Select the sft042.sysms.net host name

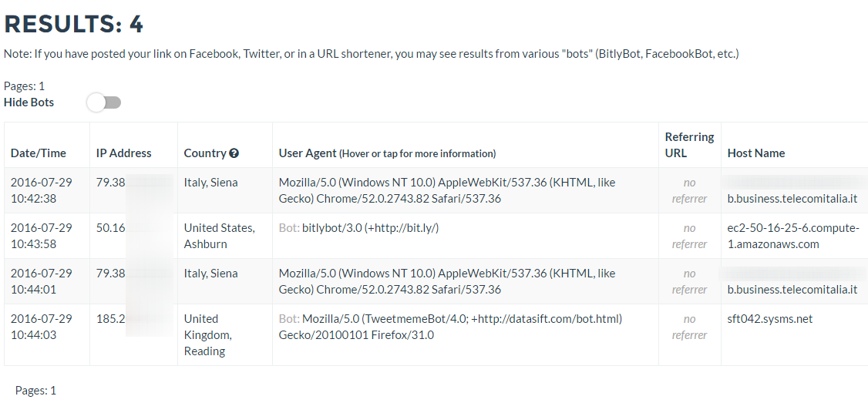(770, 319)
